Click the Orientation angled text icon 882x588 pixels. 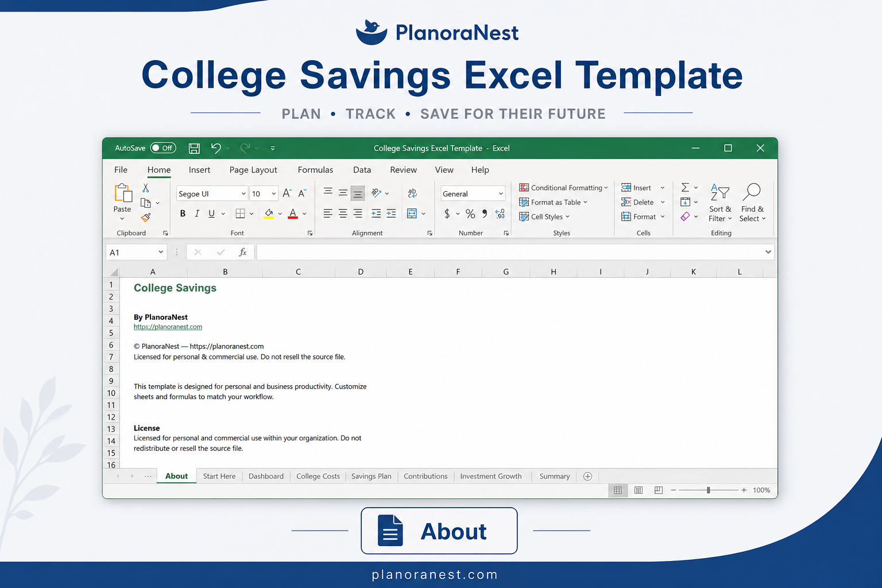[x=377, y=193]
